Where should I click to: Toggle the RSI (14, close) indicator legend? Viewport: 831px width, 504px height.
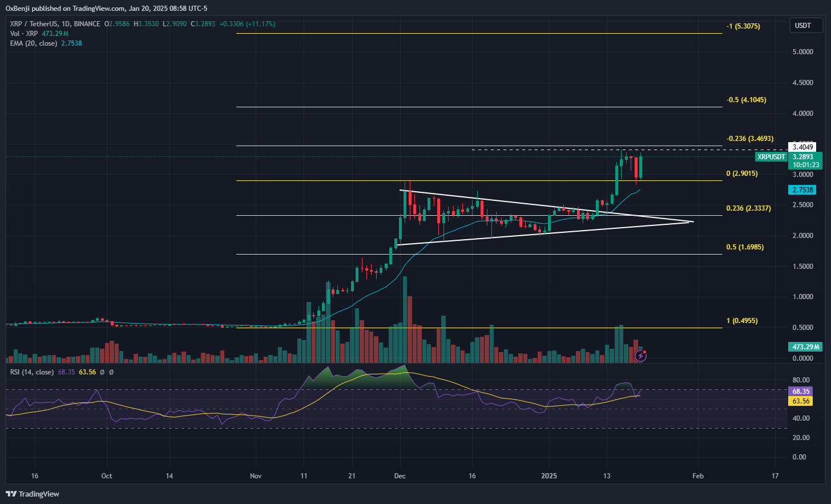[31, 372]
